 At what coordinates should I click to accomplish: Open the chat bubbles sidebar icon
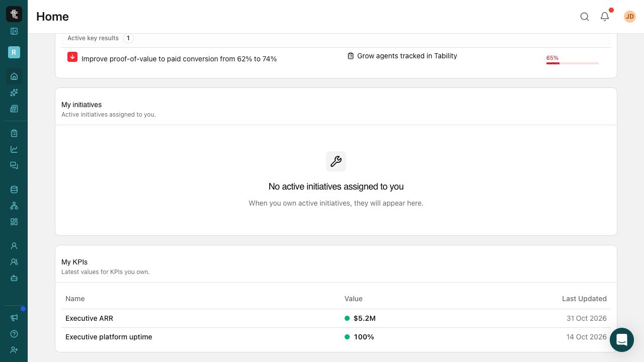14,165
